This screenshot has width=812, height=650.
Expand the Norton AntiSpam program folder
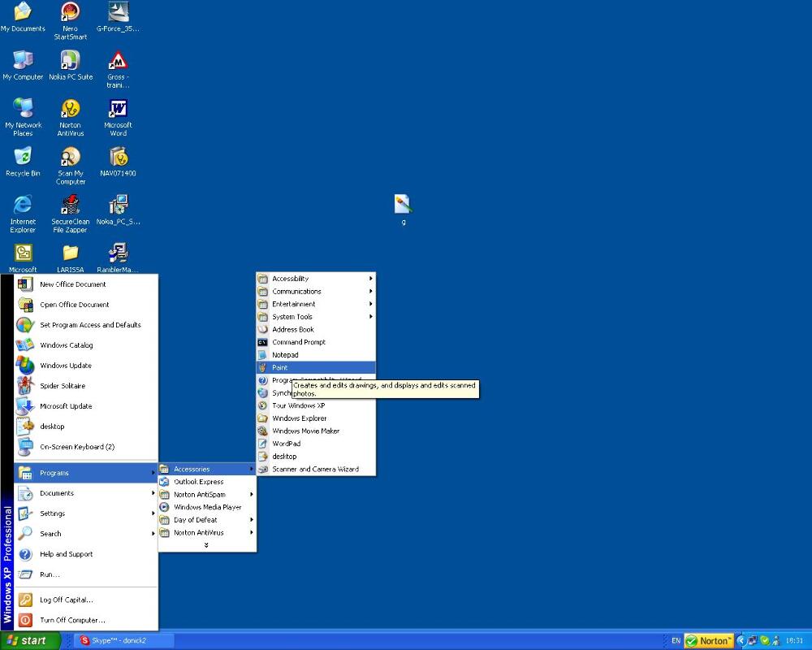[207, 495]
